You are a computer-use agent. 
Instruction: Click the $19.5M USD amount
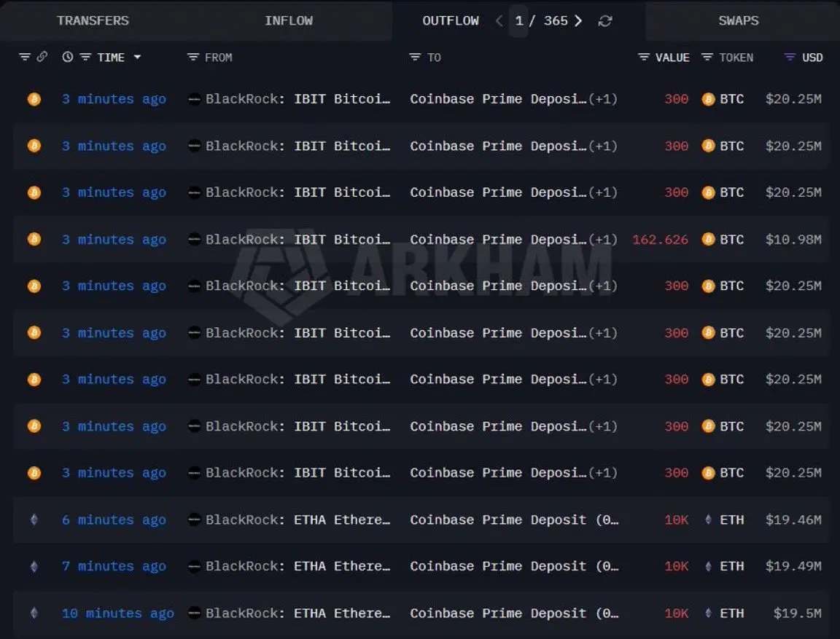[797, 613]
